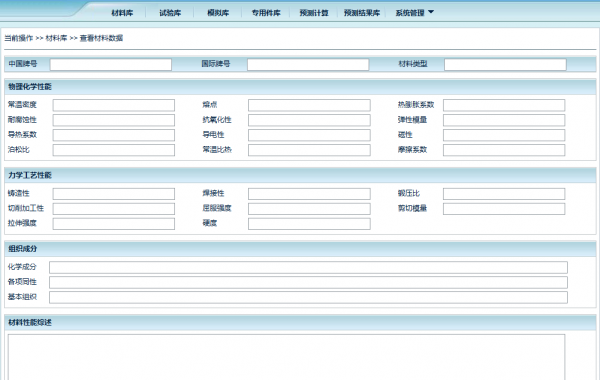Viewport: 600px width, 380px height.
Task: Select the 焊接性 input field
Action: 309,194
